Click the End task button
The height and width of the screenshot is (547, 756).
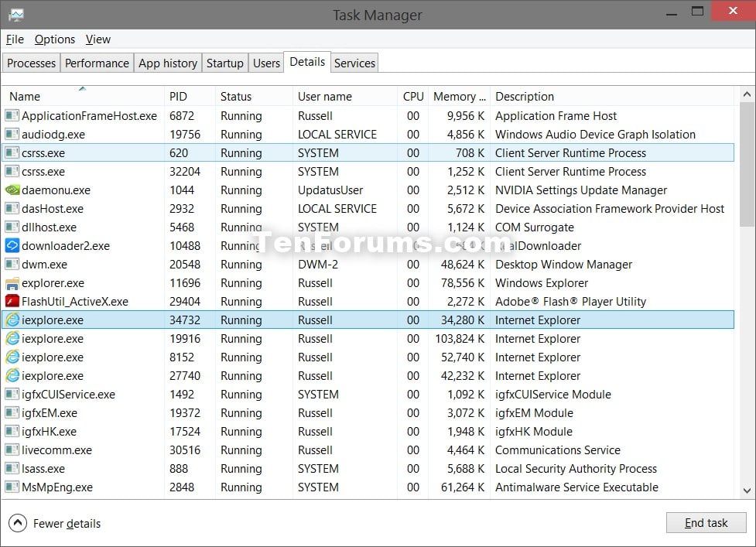[705, 522]
